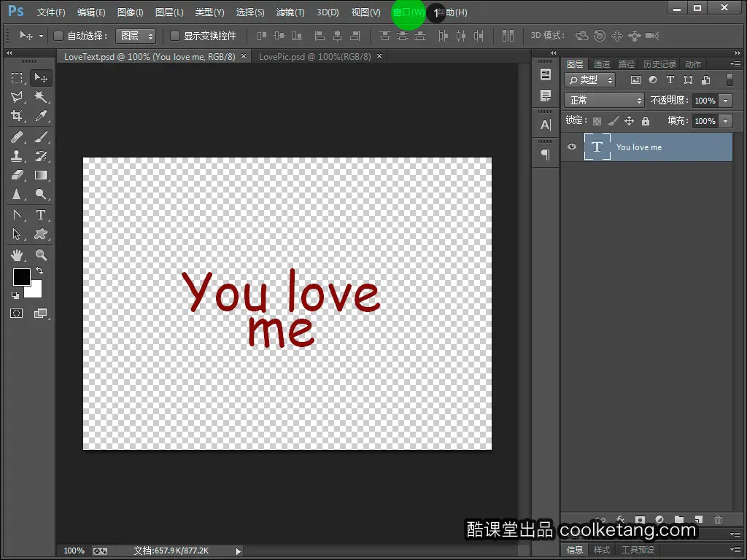Change screen mode icon

tap(41, 314)
